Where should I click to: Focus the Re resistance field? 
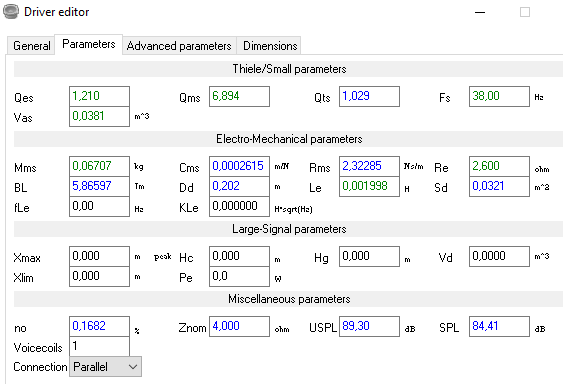[x=499, y=166]
